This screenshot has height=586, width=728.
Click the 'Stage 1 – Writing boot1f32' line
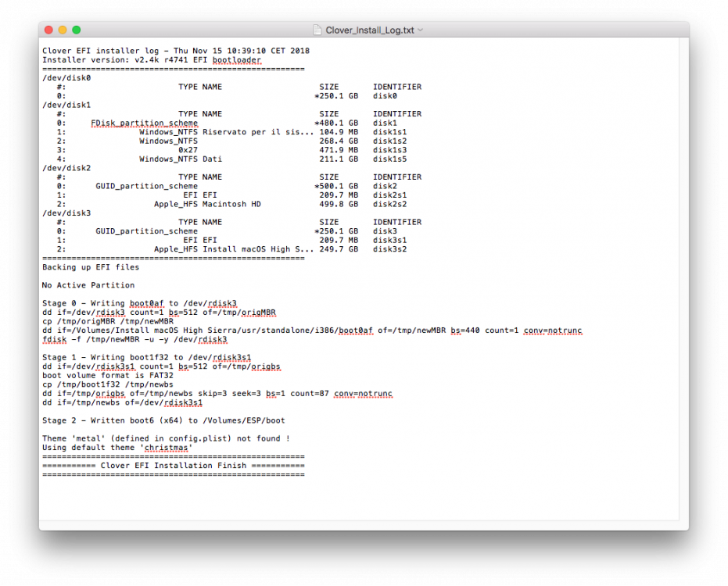point(147,358)
